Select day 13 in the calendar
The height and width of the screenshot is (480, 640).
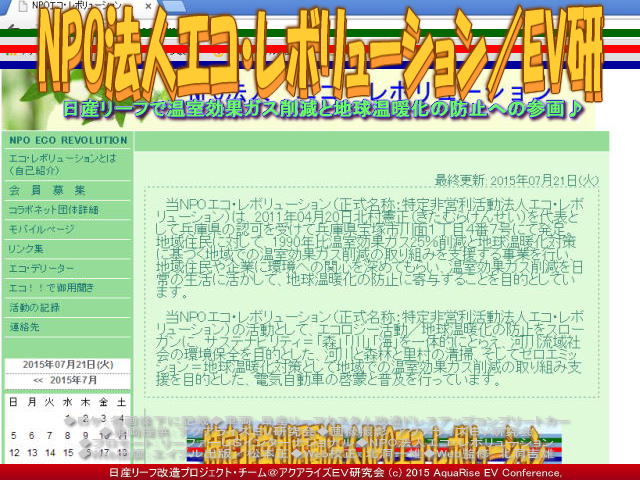(x=32, y=453)
